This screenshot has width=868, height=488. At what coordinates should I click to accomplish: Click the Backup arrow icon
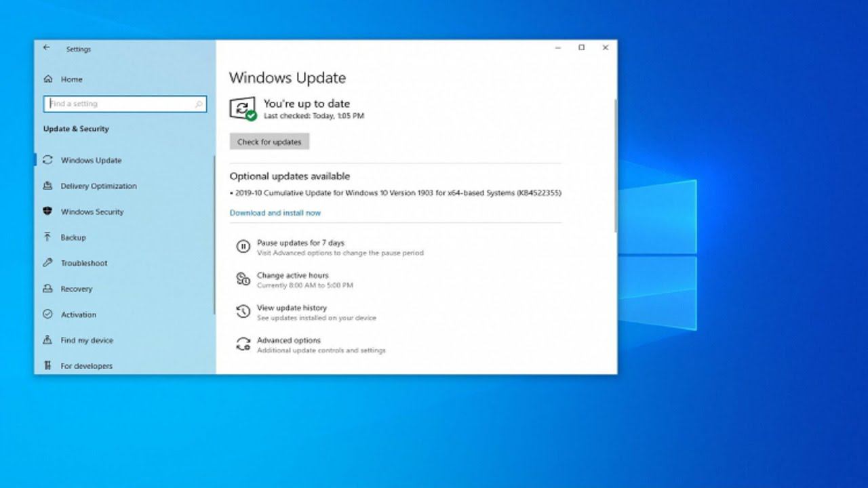pyautogui.click(x=47, y=237)
